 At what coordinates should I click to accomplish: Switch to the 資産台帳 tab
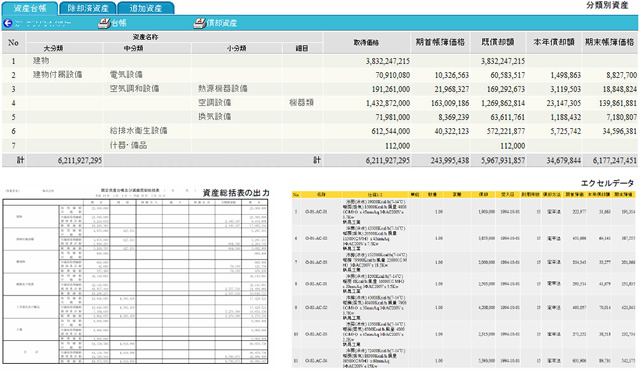tap(30, 8)
